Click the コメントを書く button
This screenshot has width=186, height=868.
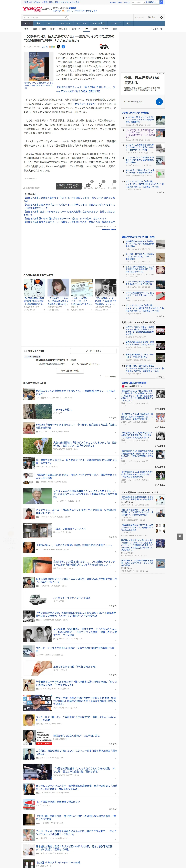93,351
